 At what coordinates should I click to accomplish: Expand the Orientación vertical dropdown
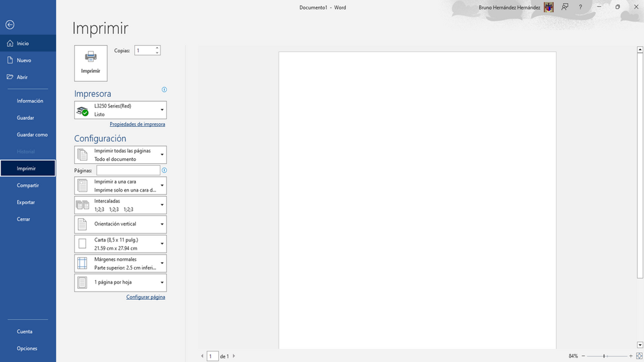tap(120, 224)
